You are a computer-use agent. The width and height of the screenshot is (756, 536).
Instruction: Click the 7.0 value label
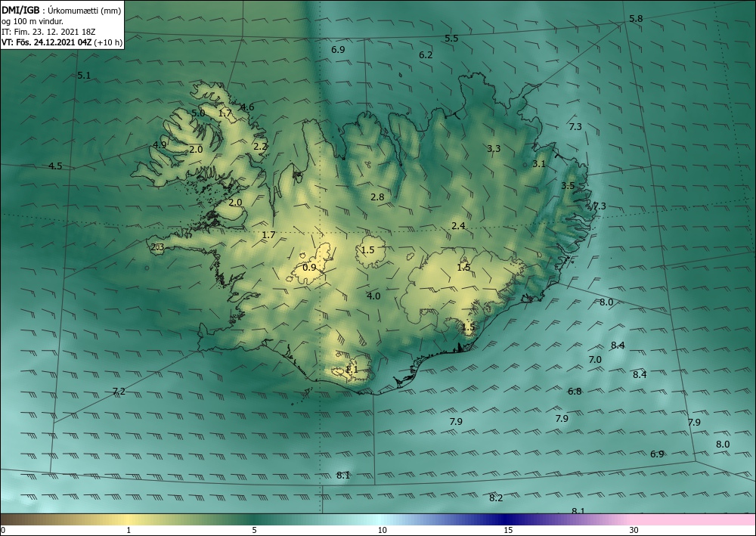[x=596, y=360]
